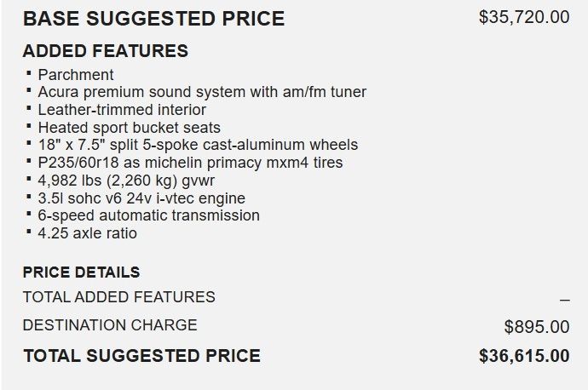The height and width of the screenshot is (390, 588).
Task: Click the Added Features heading
Action: (x=106, y=51)
